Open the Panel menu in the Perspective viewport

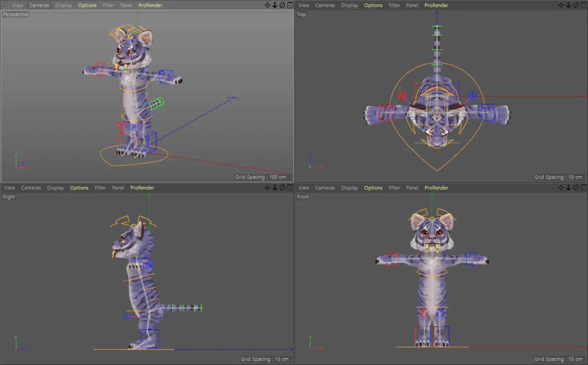coord(126,5)
